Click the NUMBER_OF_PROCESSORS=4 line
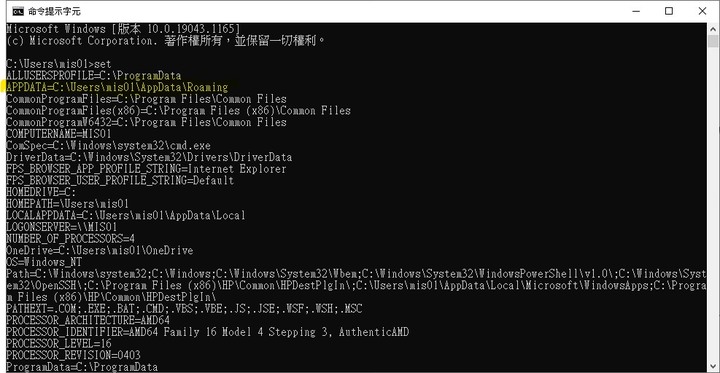 [70, 239]
